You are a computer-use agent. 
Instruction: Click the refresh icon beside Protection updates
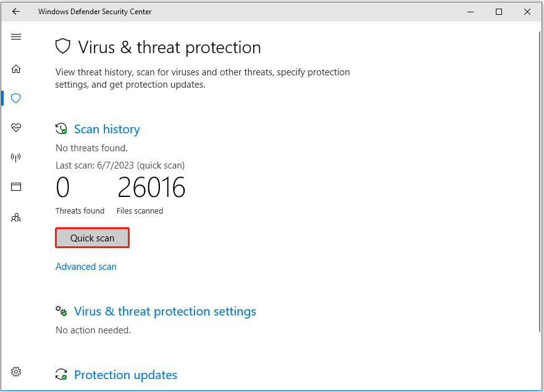click(61, 375)
